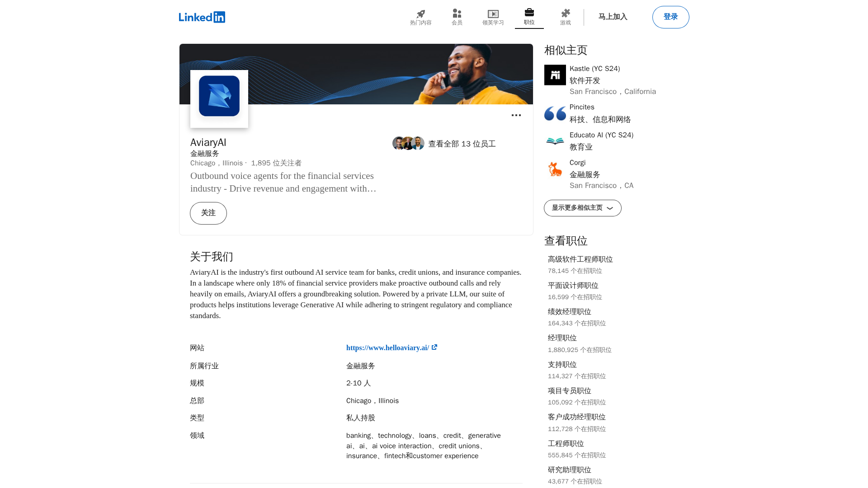This screenshot has width=868, height=488.
Task: Click the Kastle (YC S24) logo
Action: [x=555, y=75]
